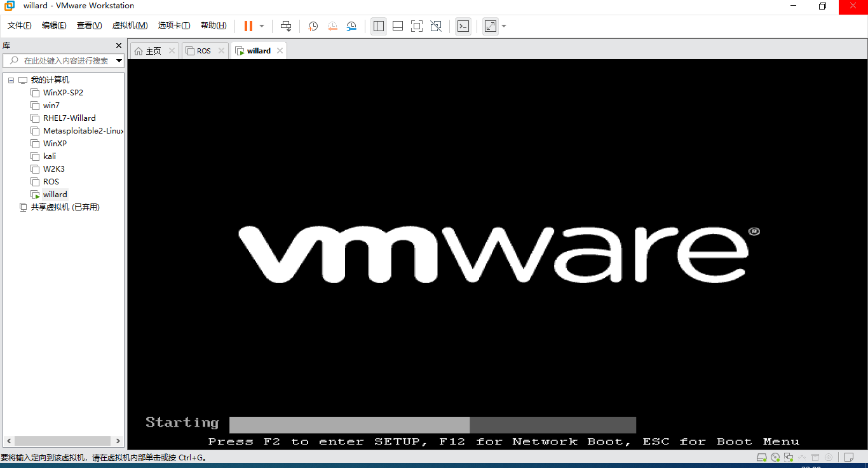Close the ROS tab

pyautogui.click(x=221, y=51)
